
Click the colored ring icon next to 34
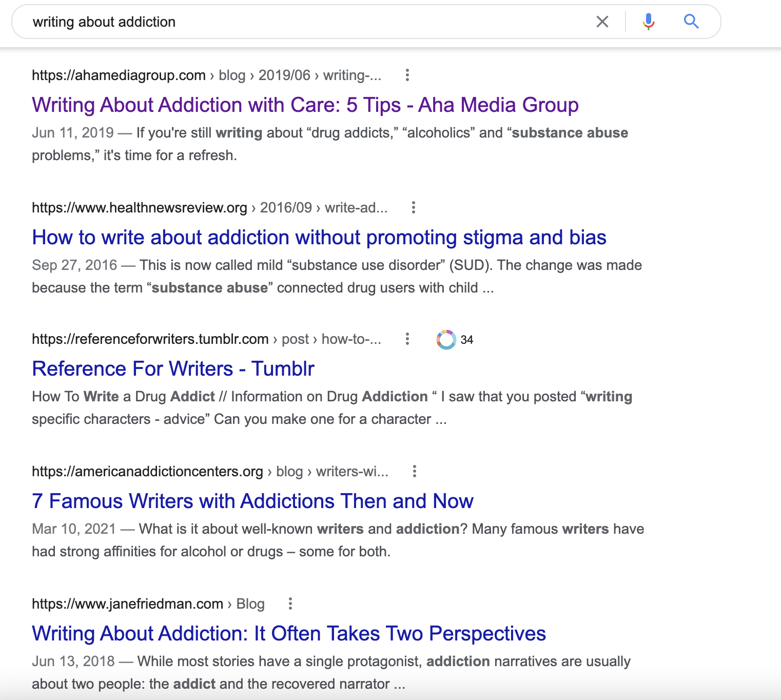tap(446, 340)
